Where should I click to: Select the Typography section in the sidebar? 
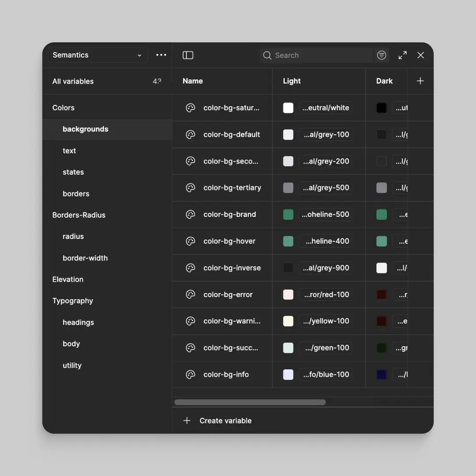point(73,301)
